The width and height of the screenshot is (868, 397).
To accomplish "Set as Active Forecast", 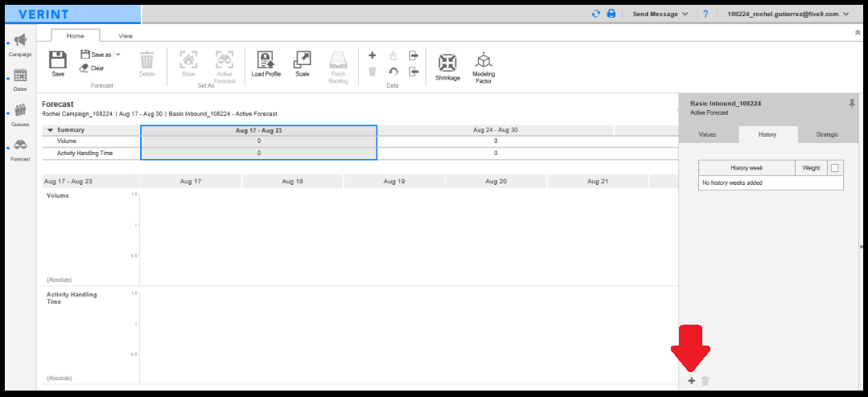I will click(224, 68).
